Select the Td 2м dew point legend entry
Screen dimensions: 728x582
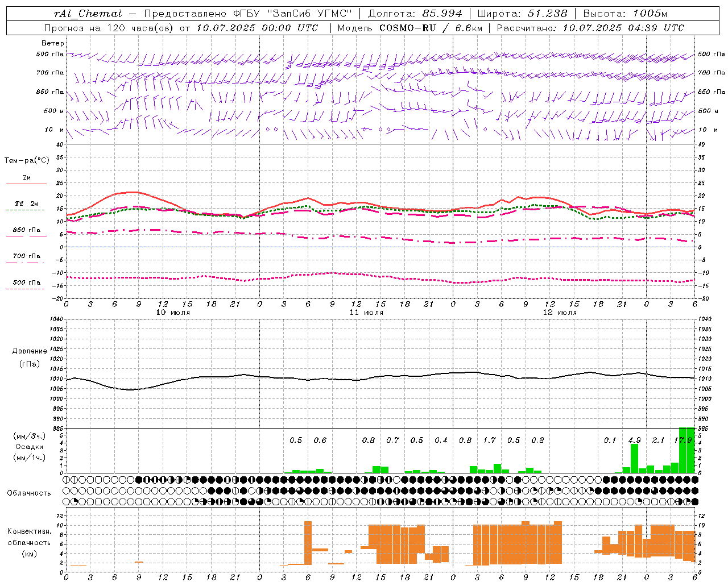(x=27, y=203)
